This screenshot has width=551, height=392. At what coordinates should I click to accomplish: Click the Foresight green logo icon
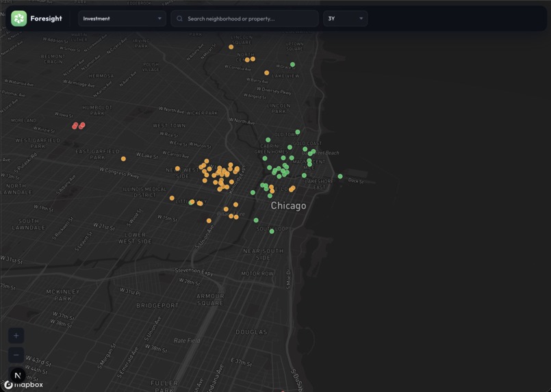point(18,18)
